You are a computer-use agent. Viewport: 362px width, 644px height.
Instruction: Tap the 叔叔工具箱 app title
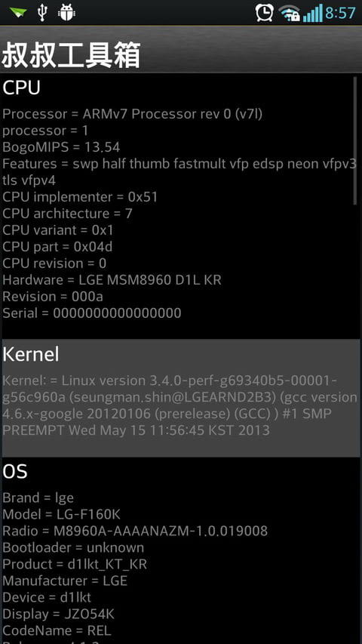(71, 54)
